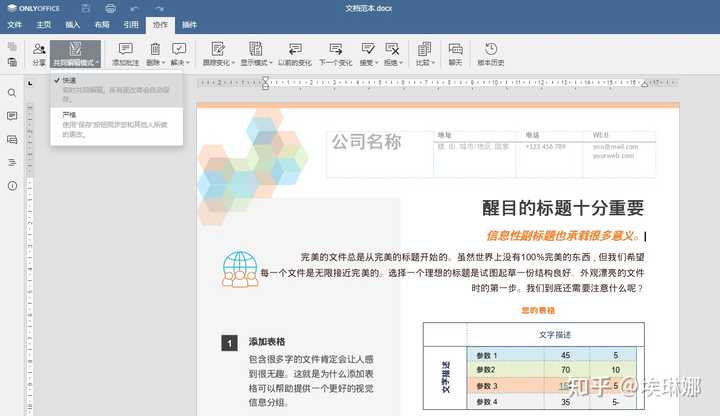Switch to the References (引用) tab
Screen dimensions: 720x416
point(131,25)
